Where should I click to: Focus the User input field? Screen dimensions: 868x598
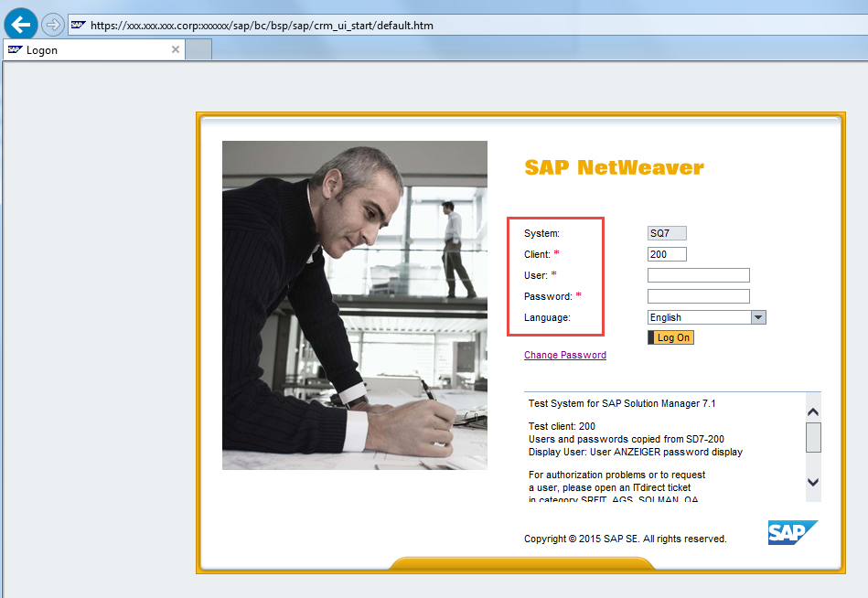pyautogui.click(x=699, y=275)
